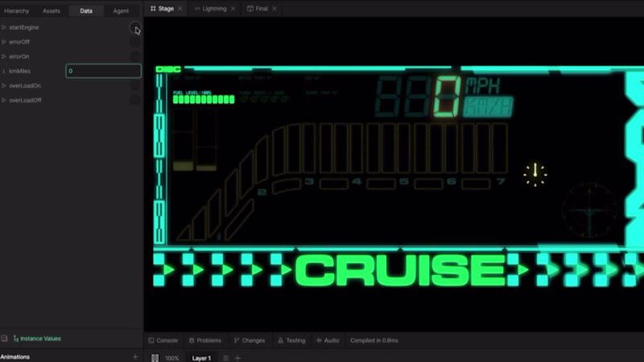644x362 pixels.
Task: Click the overLoadOn trigger icon arrow
Action: tap(4, 85)
